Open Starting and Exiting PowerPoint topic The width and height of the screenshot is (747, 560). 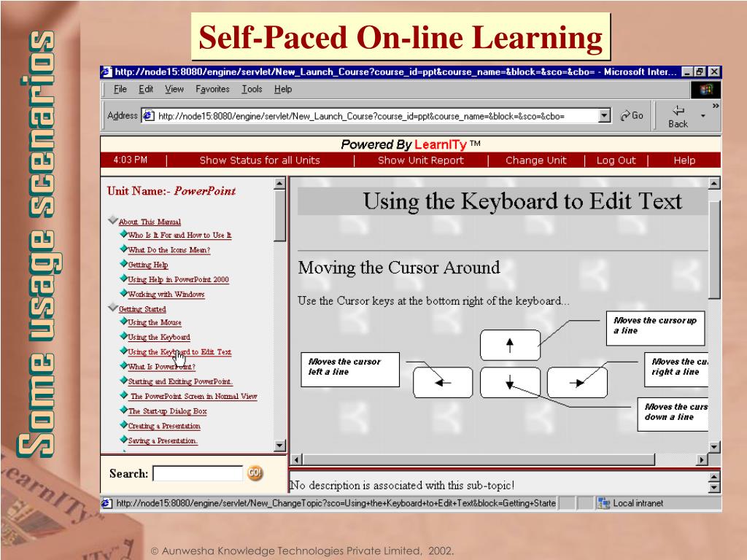(180, 381)
